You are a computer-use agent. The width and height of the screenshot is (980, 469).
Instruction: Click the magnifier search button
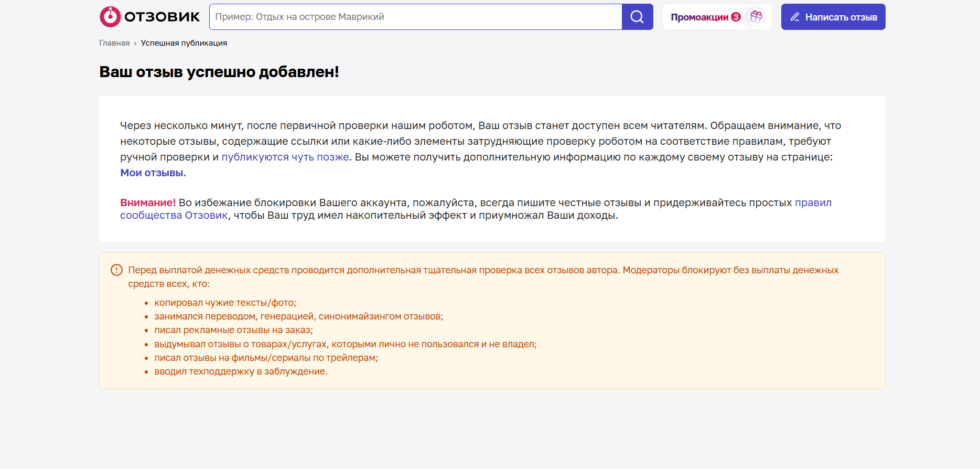(637, 17)
